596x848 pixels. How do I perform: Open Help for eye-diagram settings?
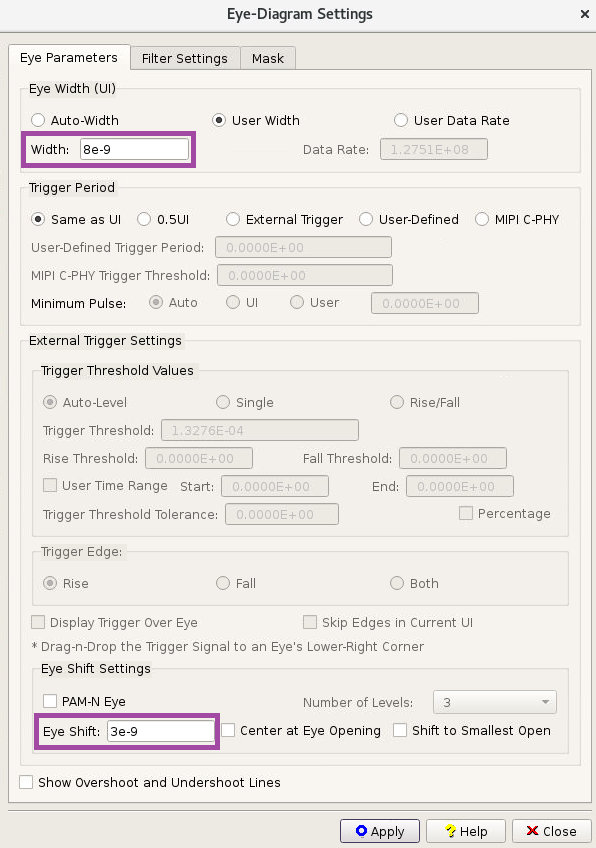tap(466, 831)
